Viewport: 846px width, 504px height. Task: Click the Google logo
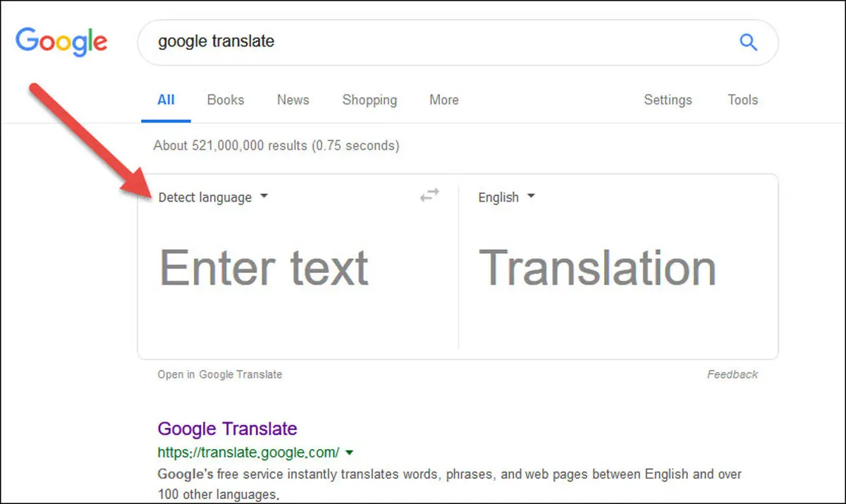click(x=61, y=42)
